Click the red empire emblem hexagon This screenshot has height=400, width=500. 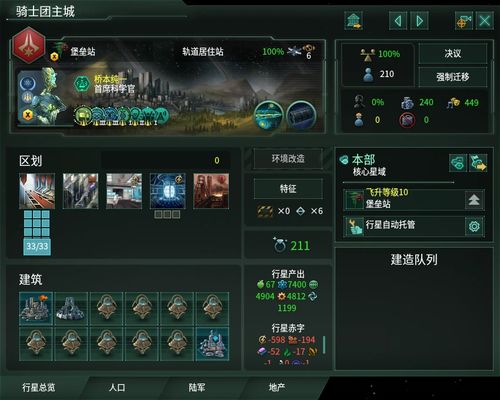click(29, 45)
